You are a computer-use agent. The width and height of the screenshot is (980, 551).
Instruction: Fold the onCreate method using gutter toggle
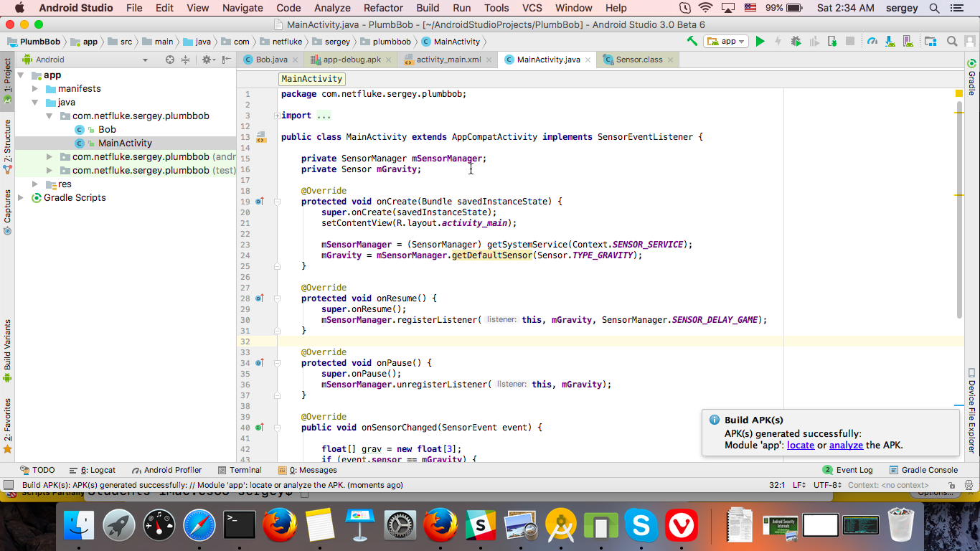pyautogui.click(x=278, y=202)
